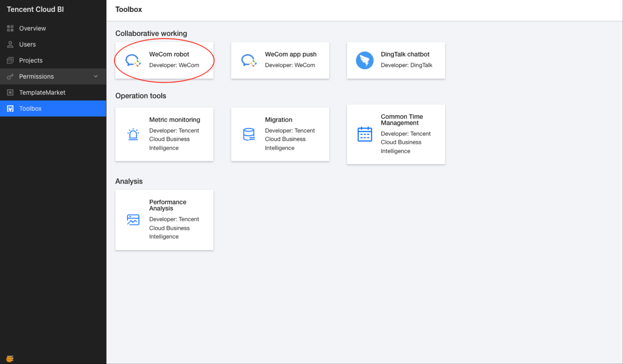
Task: Go to Projects in the sidebar
Action: click(30, 60)
